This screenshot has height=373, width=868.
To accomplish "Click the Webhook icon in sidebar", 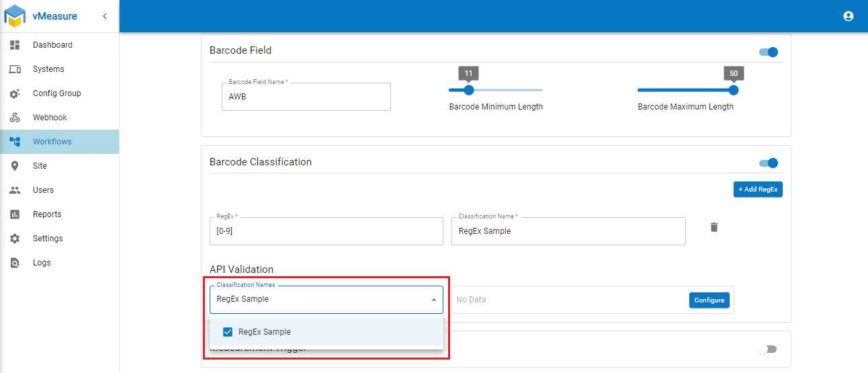I will click(15, 118).
